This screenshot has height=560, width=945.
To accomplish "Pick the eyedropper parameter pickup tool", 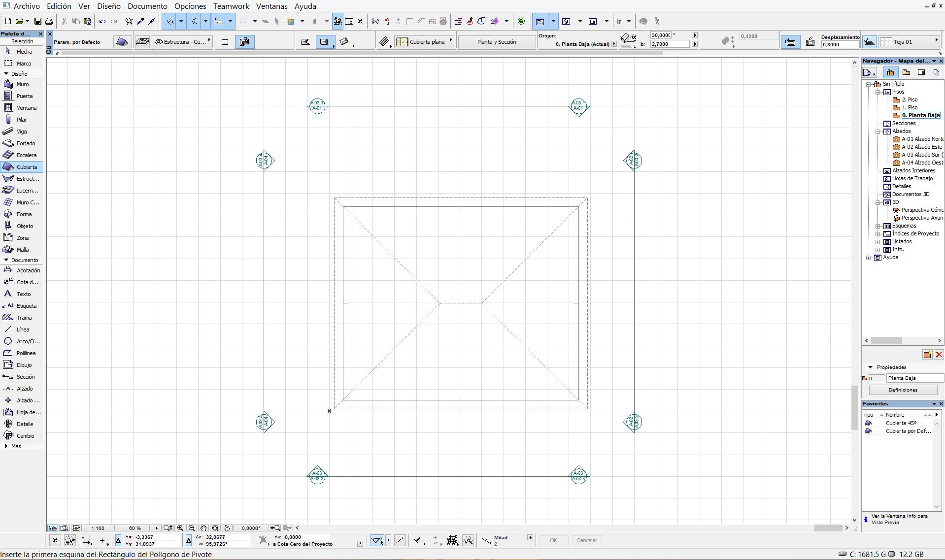I will tap(140, 21).
